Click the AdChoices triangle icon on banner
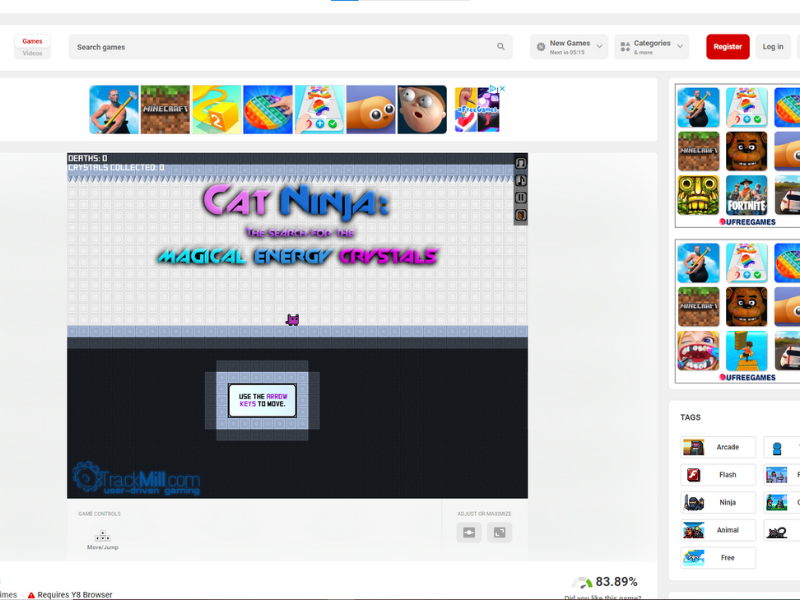Image resolution: width=800 pixels, height=600 pixels. tap(493, 88)
